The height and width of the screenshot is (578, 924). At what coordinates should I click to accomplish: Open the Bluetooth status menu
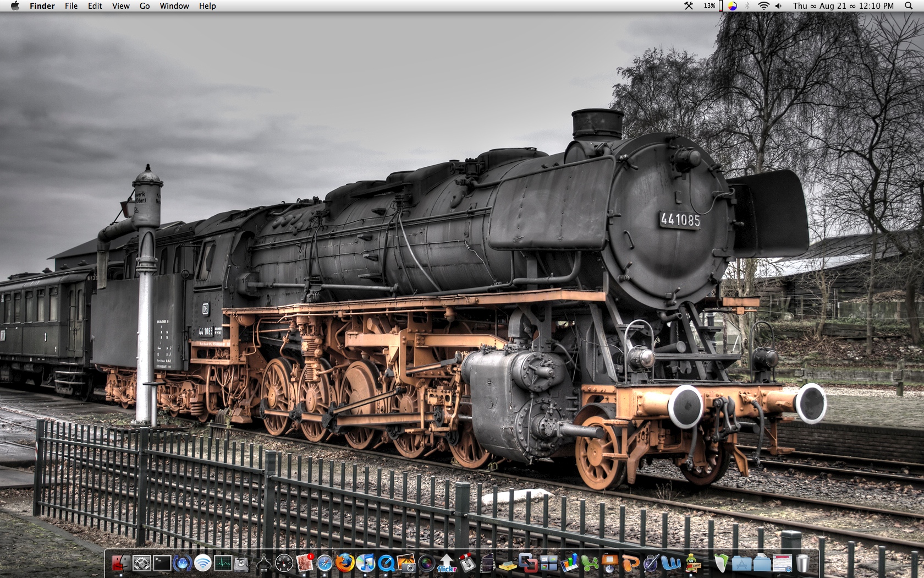click(747, 6)
